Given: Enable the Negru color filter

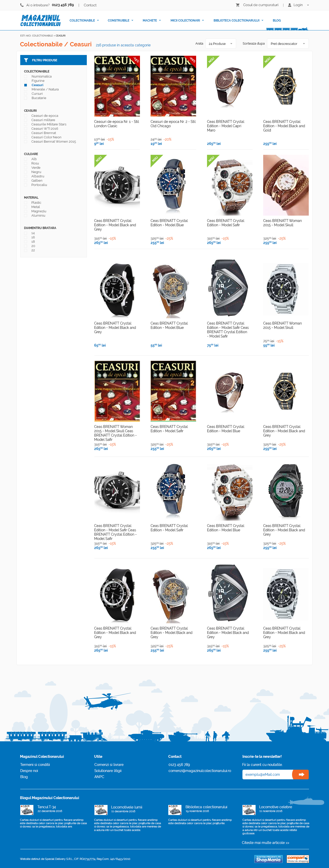Looking at the screenshot, I should pyautogui.click(x=26, y=172).
